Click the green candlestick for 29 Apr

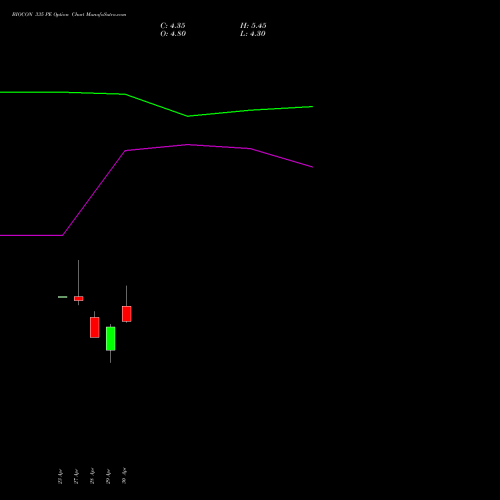click(111, 339)
